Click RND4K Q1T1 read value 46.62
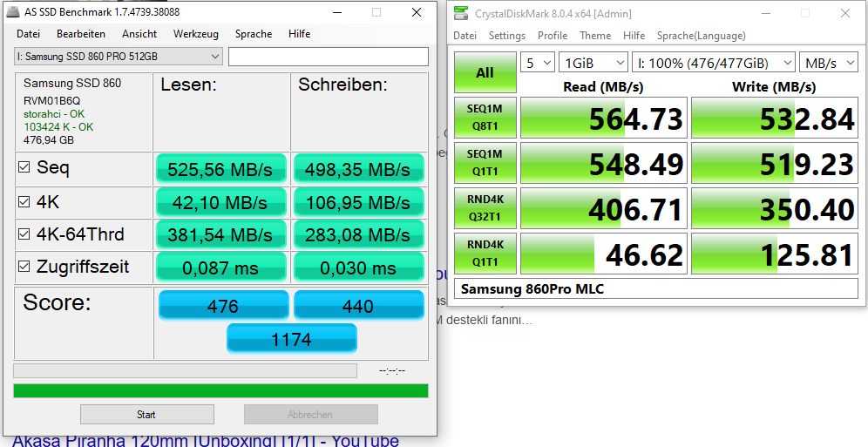This screenshot has height=447, width=868. click(x=604, y=254)
